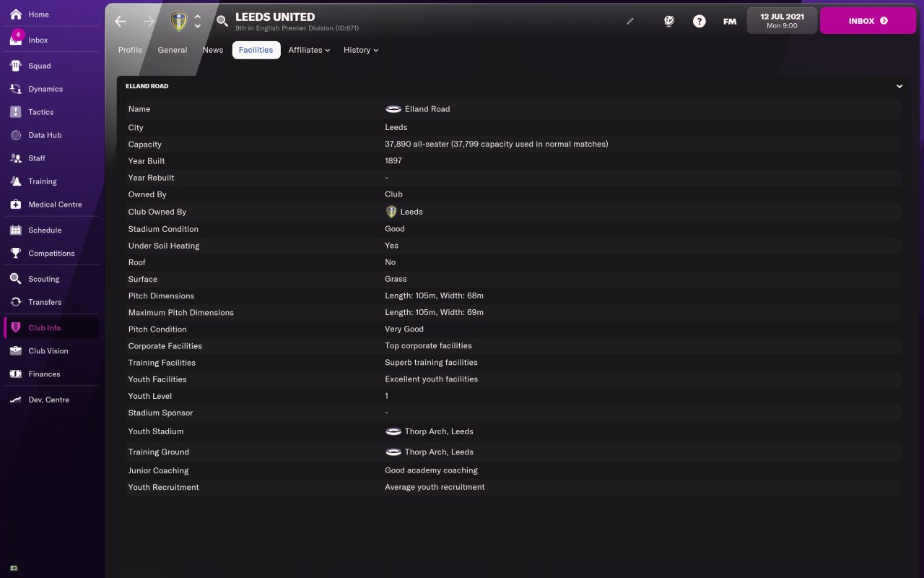Open the Competitions trophy section
Viewport: 924px width, 578px height.
pos(51,254)
